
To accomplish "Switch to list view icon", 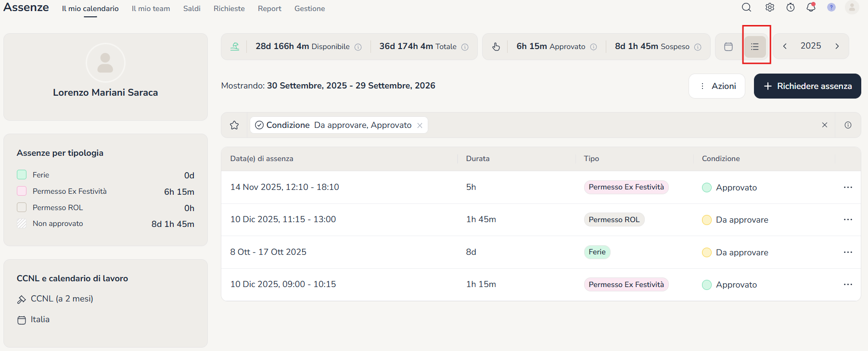I will (755, 47).
